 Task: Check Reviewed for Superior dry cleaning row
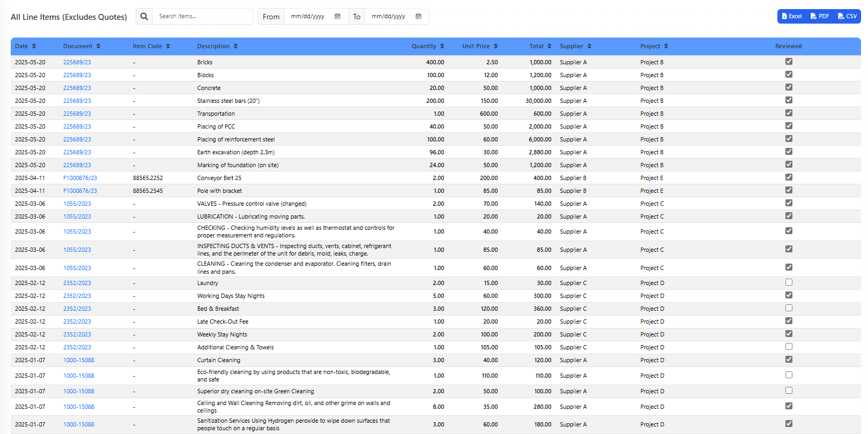[x=789, y=391]
